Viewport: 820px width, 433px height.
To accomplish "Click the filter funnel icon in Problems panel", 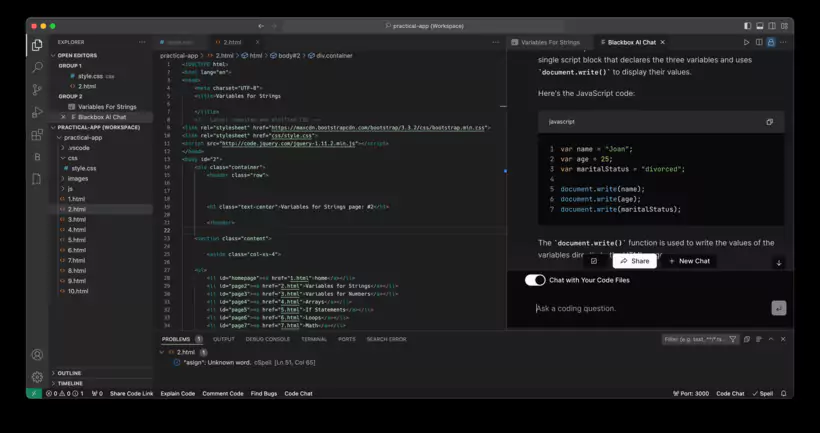I will 733,339.
